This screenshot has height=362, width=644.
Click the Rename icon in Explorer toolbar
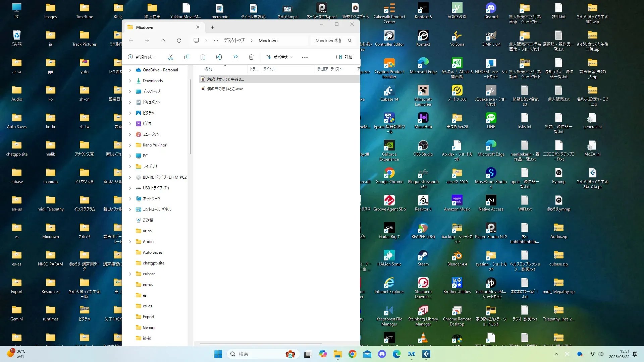[219, 57]
